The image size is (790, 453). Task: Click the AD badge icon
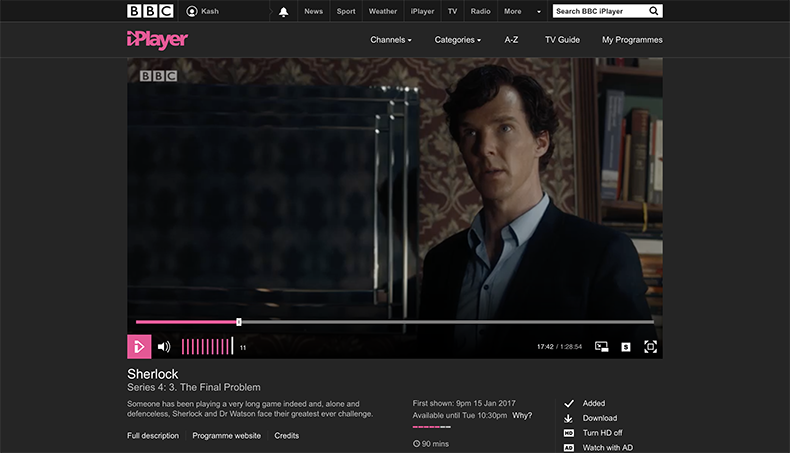pyautogui.click(x=569, y=447)
